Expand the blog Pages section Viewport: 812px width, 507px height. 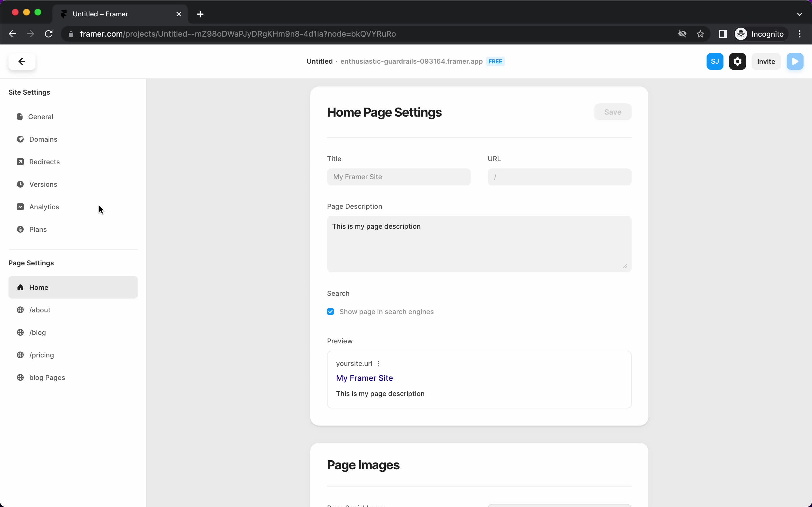click(x=47, y=377)
